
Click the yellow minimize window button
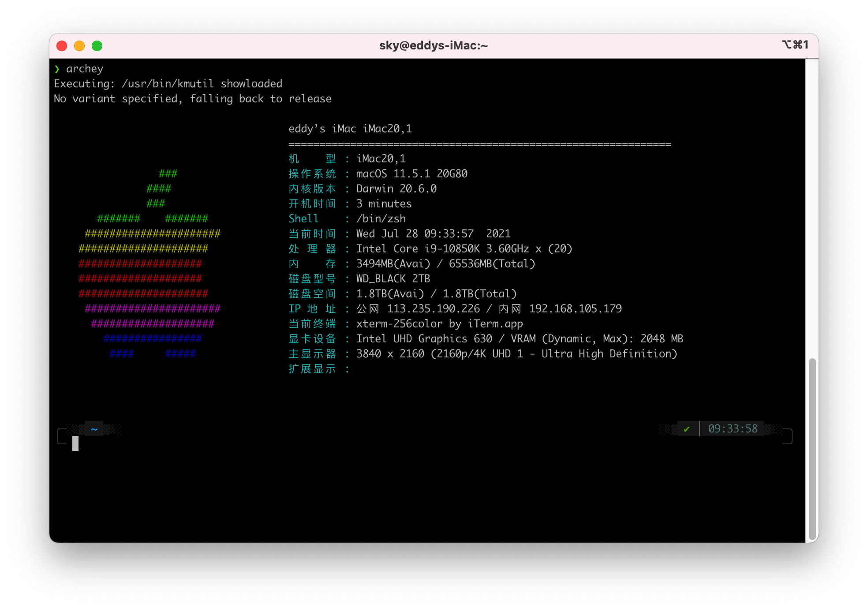click(79, 46)
